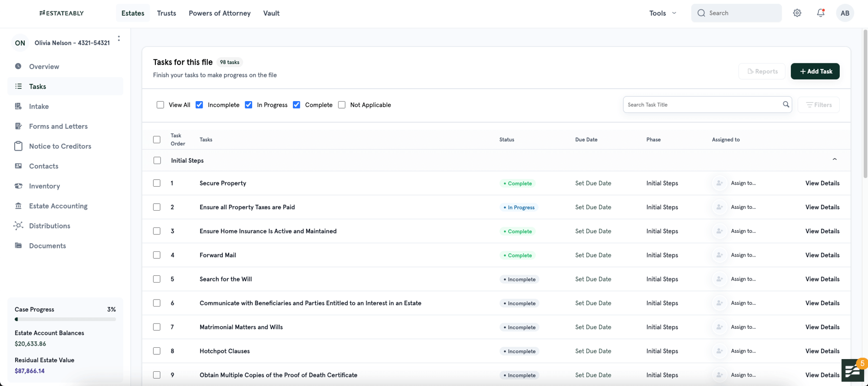
Task: Click the Forms and Letters pencil icon
Action: coord(18,126)
